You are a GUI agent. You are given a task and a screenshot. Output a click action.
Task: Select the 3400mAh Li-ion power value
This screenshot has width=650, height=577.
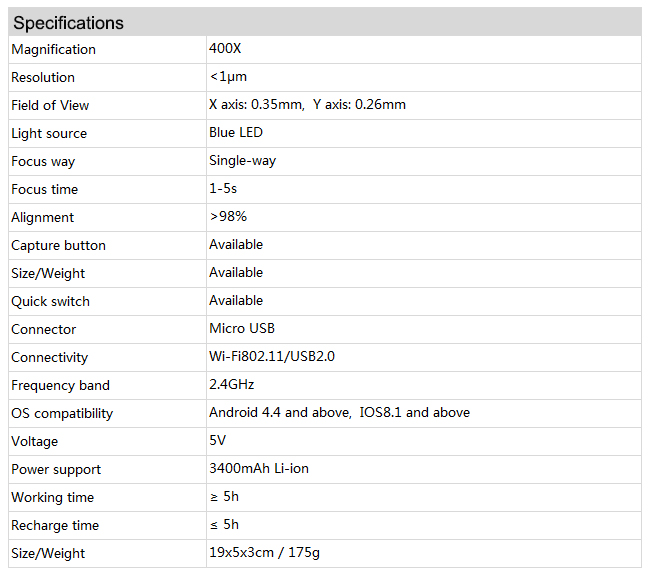tap(259, 468)
